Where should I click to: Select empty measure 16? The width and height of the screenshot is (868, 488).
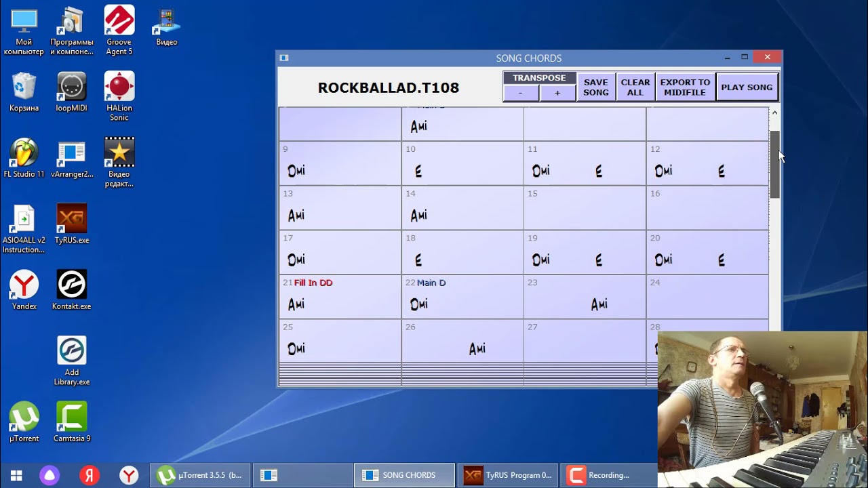(x=707, y=208)
